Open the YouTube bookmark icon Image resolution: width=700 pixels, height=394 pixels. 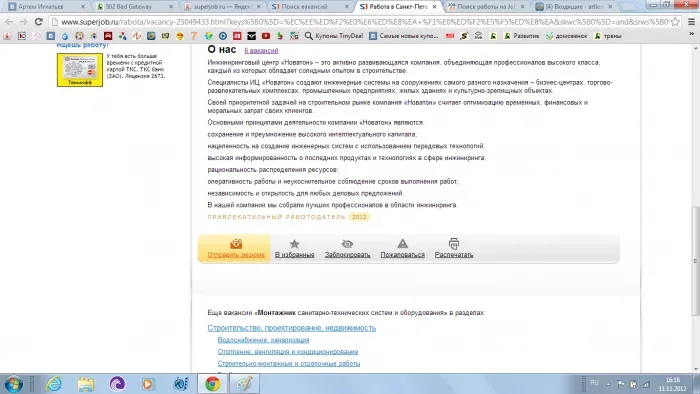point(266,36)
